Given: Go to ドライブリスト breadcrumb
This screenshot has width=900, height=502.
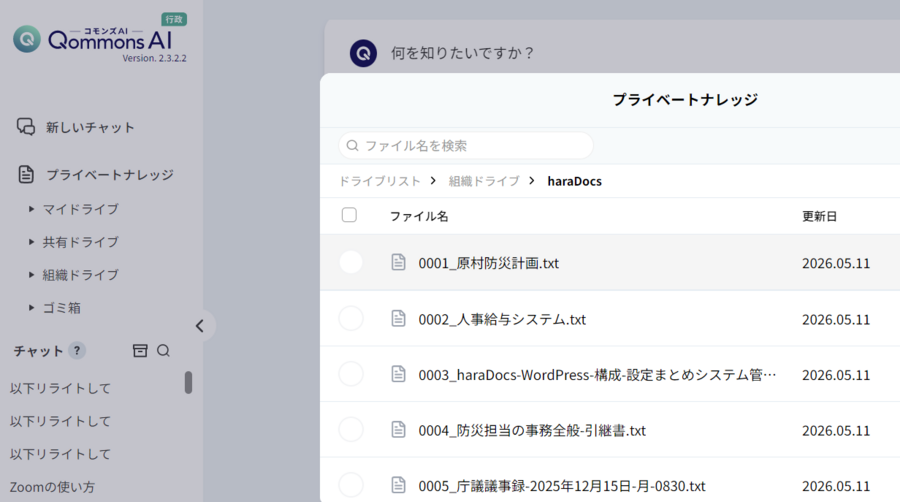Looking at the screenshot, I should [379, 181].
